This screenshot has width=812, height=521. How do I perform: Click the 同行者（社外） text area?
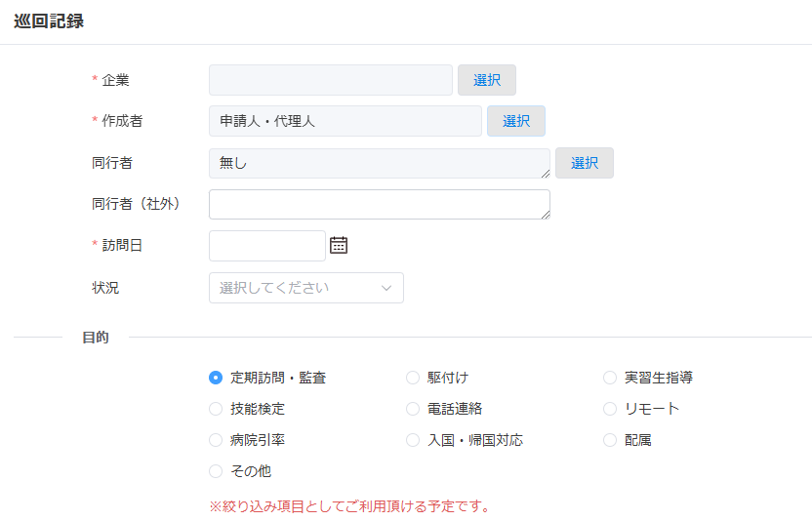tap(379, 204)
